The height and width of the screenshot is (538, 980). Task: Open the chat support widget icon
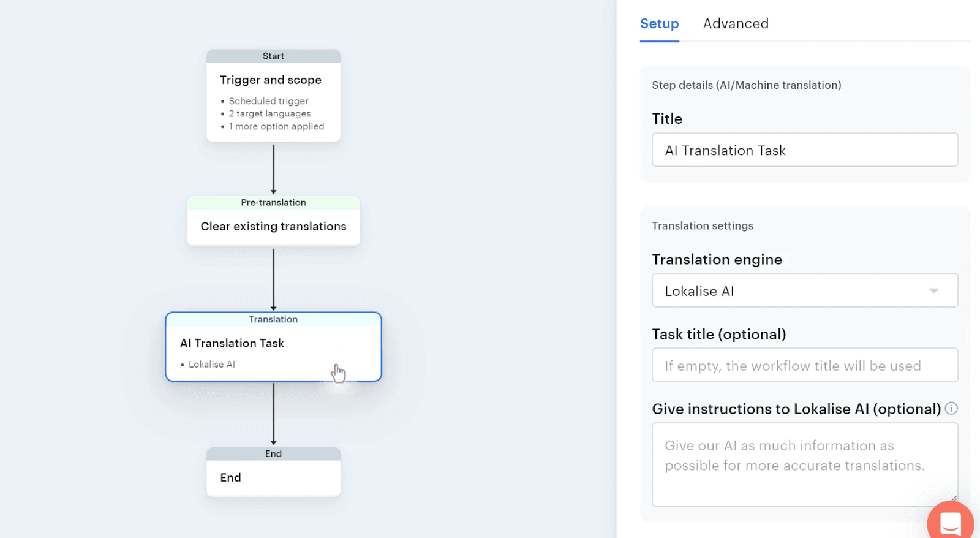click(x=950, y=522)
